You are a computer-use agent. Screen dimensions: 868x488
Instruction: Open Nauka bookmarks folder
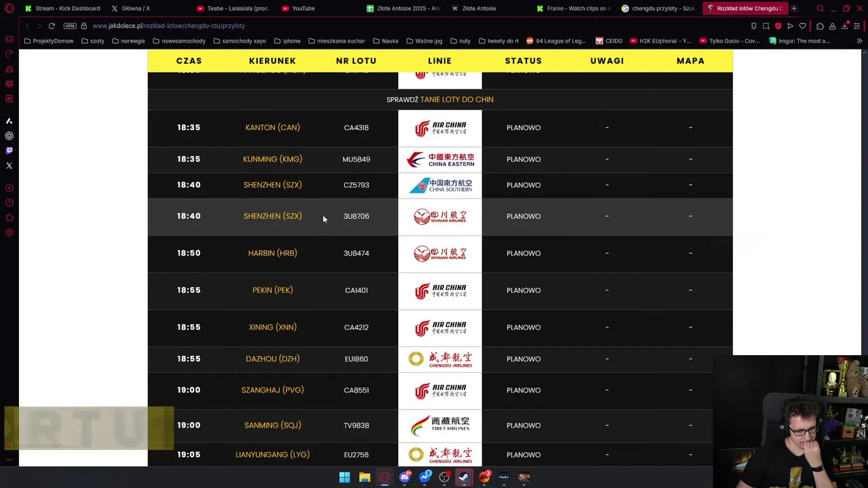pyautogui.click(x=386, y=41)
